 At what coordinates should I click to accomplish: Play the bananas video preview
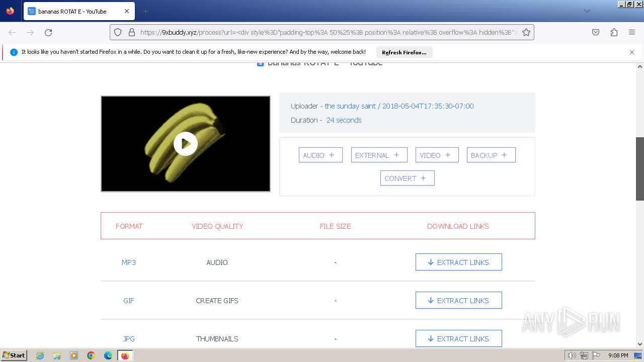(186, 144)
